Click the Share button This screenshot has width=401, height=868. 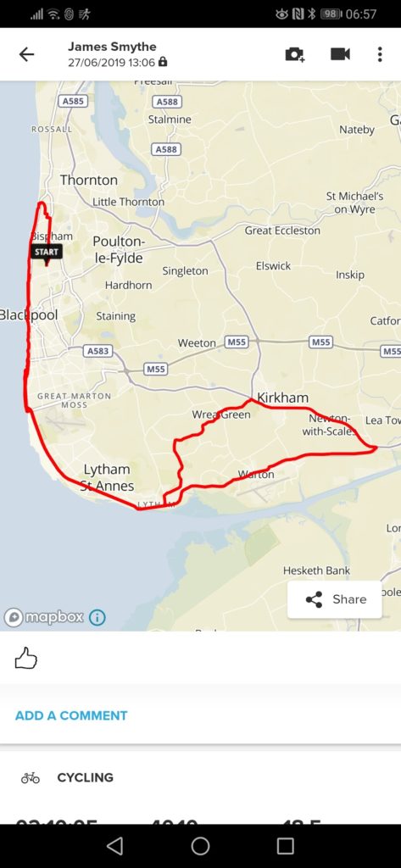coord(335,599)
